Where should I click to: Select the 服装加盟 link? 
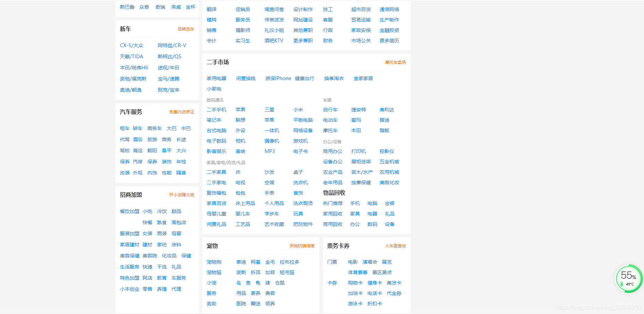coord(129,234)
